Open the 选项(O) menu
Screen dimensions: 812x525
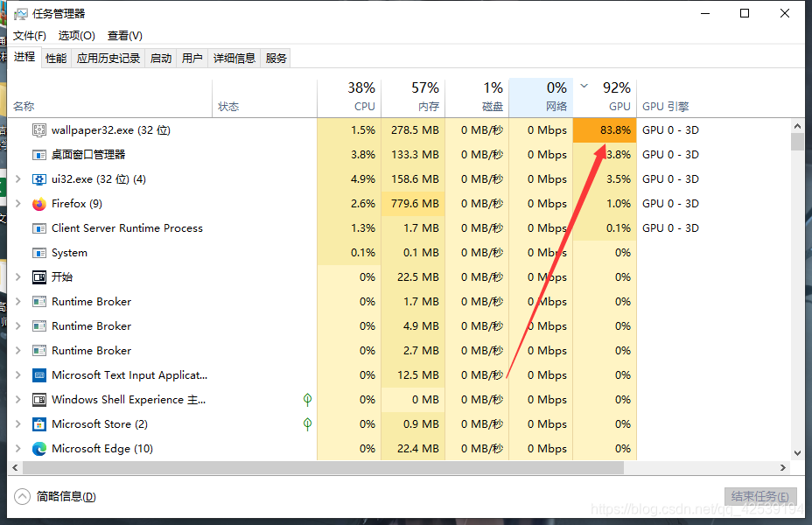[x=77, y=36]
